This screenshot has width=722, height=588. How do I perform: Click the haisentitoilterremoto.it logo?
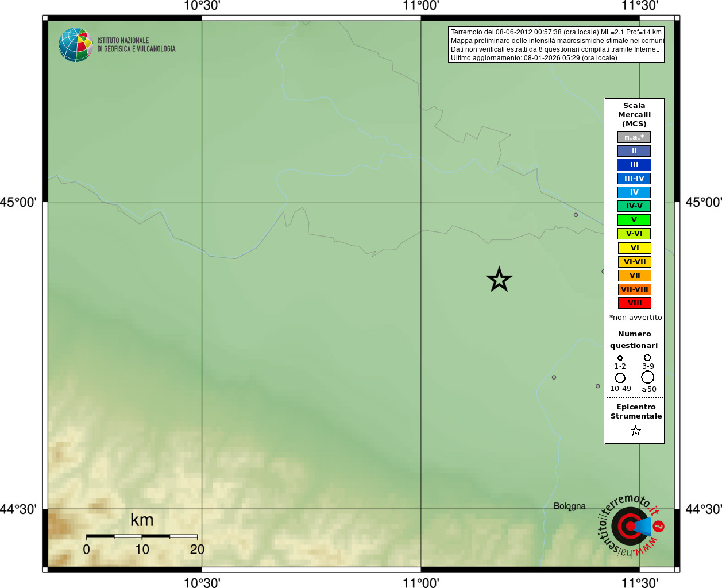(x=631, y=525)
